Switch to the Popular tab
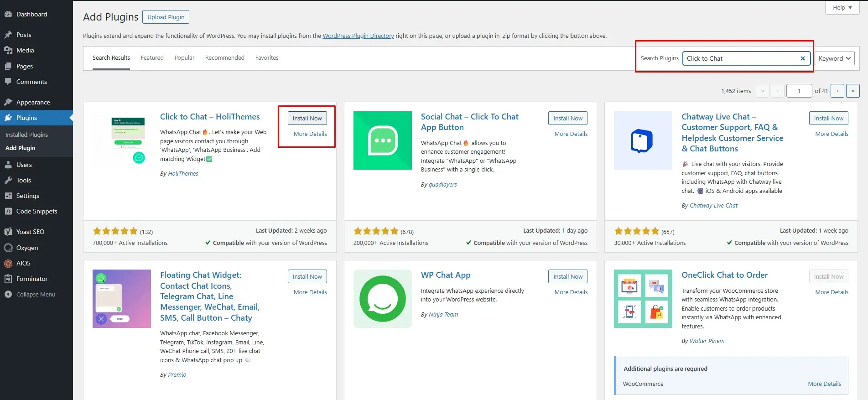The width and height of the screenshot is (868, 400). click(x=184, y=58)
